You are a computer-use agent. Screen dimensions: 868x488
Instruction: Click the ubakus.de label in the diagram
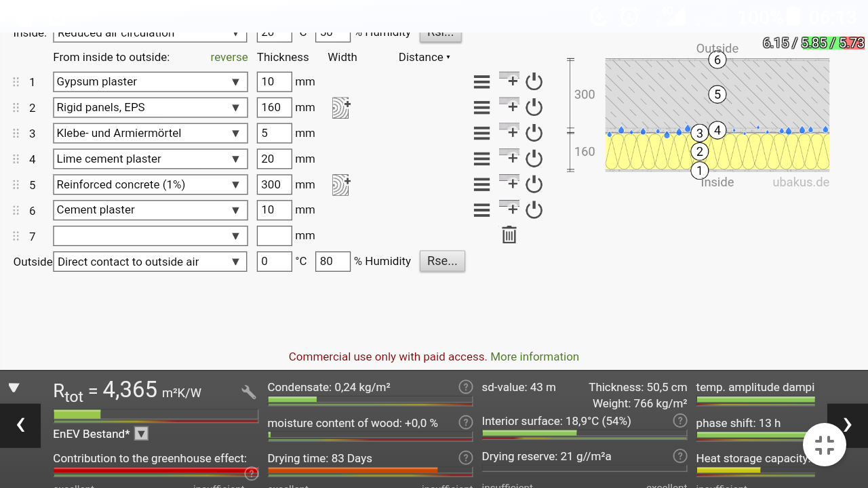coord(801,182)
